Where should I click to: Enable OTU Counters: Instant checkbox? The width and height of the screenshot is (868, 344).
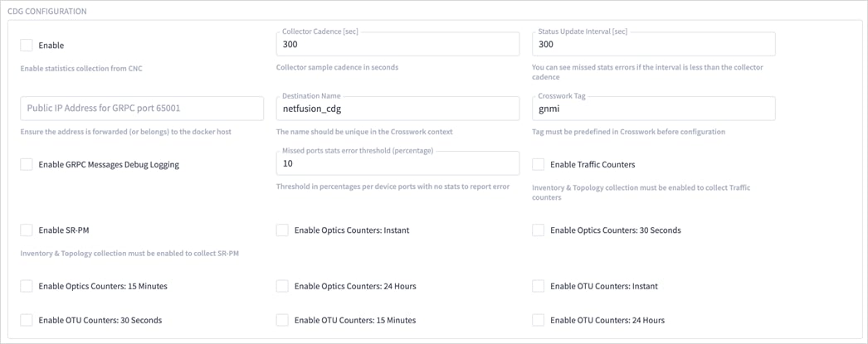pos(539,286)
